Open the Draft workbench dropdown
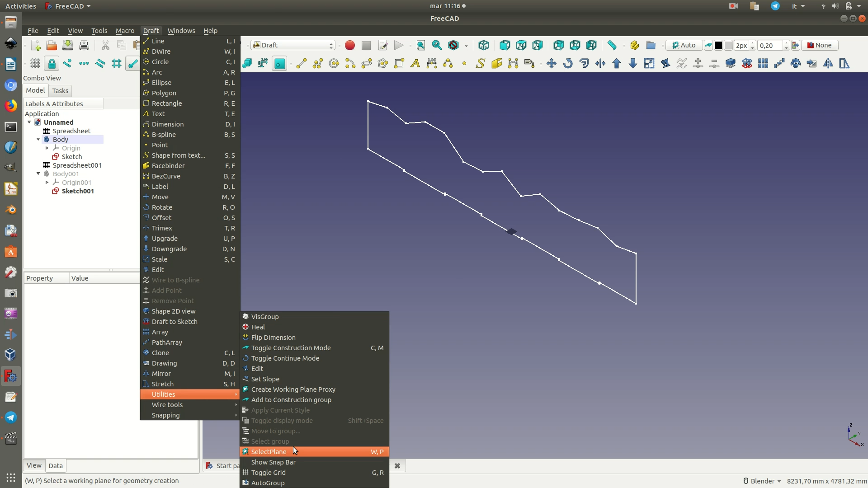Image resolution: width=868 pixels, height=488 pixels. [x=293, y=45]
